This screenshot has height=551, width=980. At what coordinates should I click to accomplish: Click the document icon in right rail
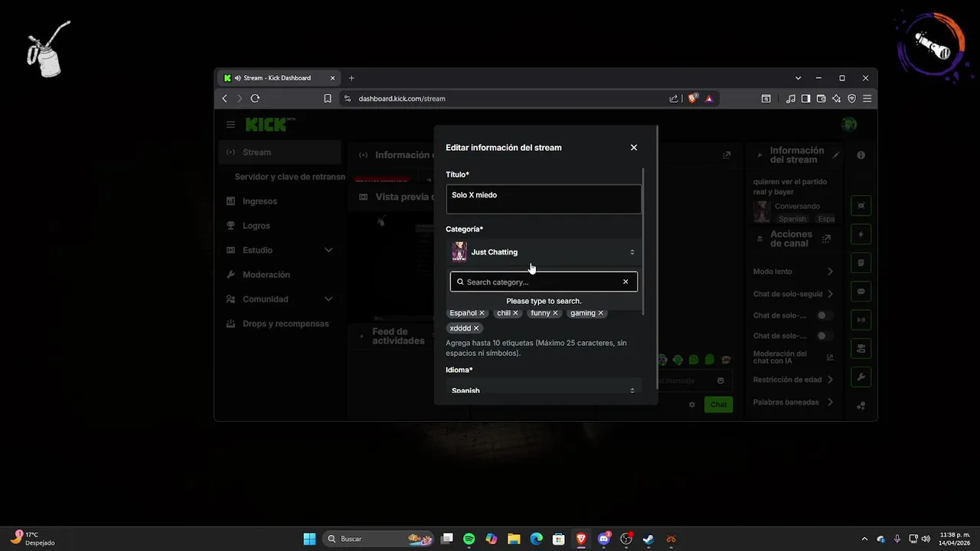[x=861, y=263]
